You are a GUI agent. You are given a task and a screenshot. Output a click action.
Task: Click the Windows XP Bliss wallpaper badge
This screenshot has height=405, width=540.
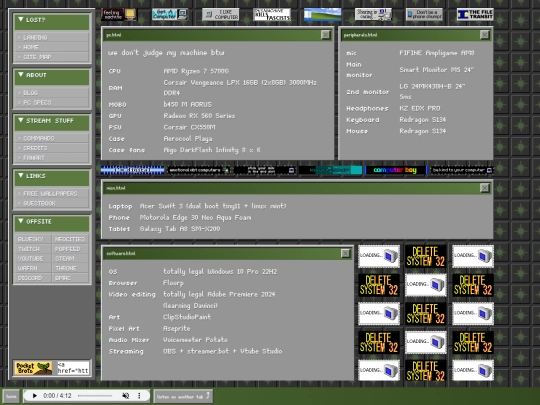[322, 14]
